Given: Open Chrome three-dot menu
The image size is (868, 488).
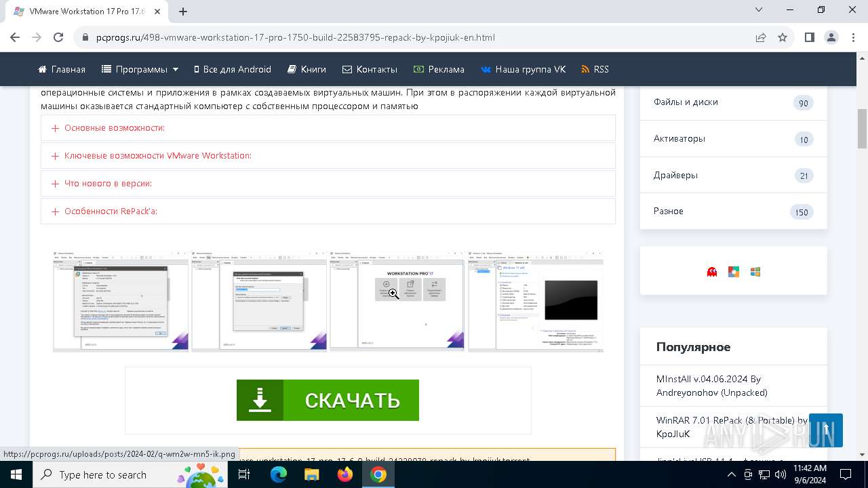Looking at the screenshot, I should (852, 37).
